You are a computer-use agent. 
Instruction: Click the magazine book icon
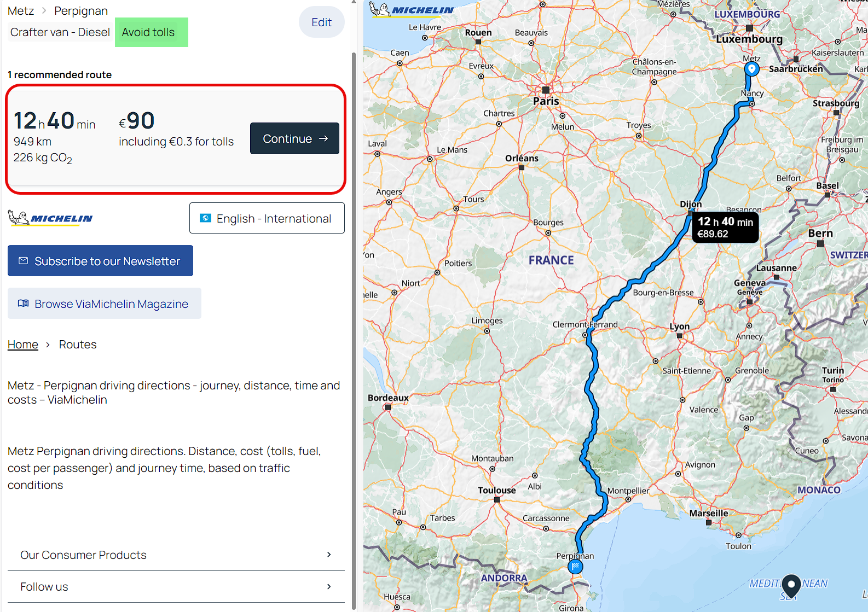coord(23,304)
